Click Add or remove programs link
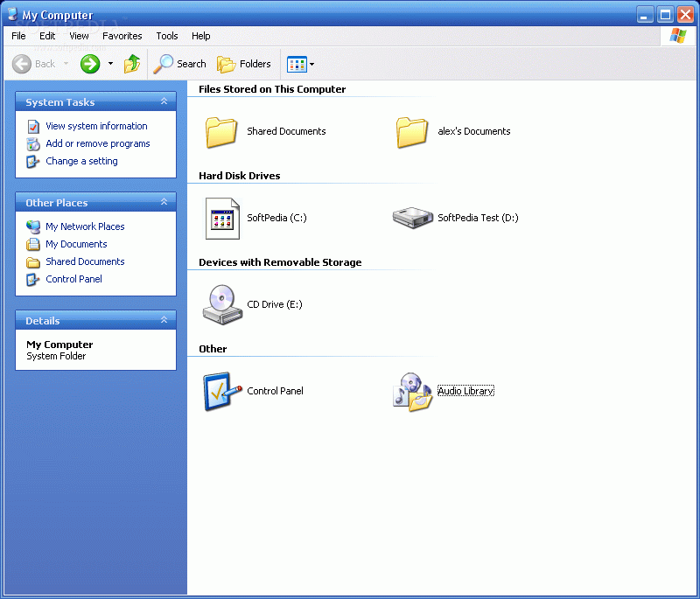Viewport: 700px width, 599px height. tap(98, 143)
